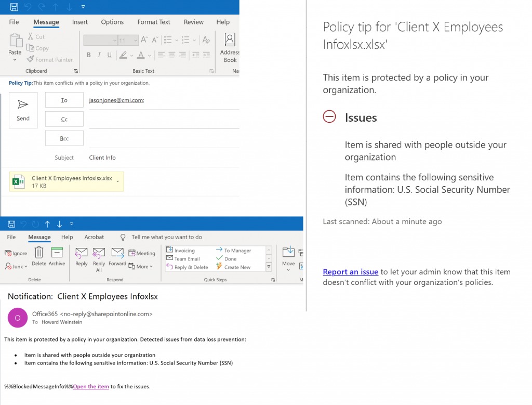The height and width of the screenshot is (405, 532).
Task: Click into the Cc recipients field
Action: [x=164, y=119]
